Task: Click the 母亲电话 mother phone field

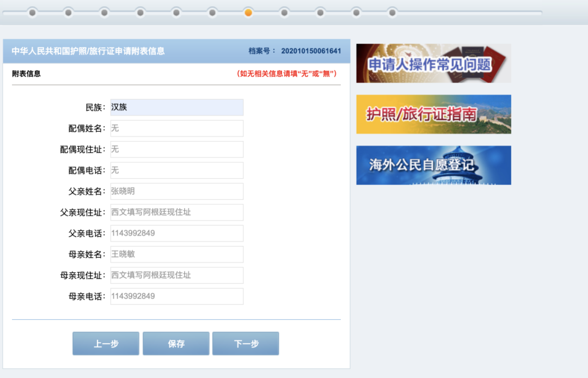Action: tap(175, 296)
